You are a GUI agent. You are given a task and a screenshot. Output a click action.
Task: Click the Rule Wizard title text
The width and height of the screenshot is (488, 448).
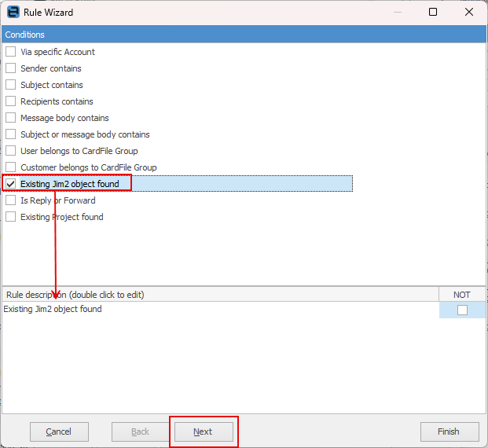pyautogui.click(x=48, y=13)
